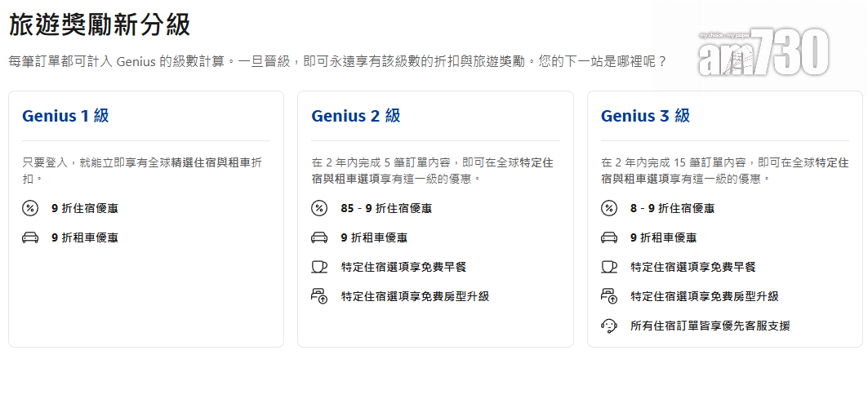This screenshot has height=408, width=868.
Task: Click the breakfast cup icon in Genius 2 card
Action: coord(319,267)
